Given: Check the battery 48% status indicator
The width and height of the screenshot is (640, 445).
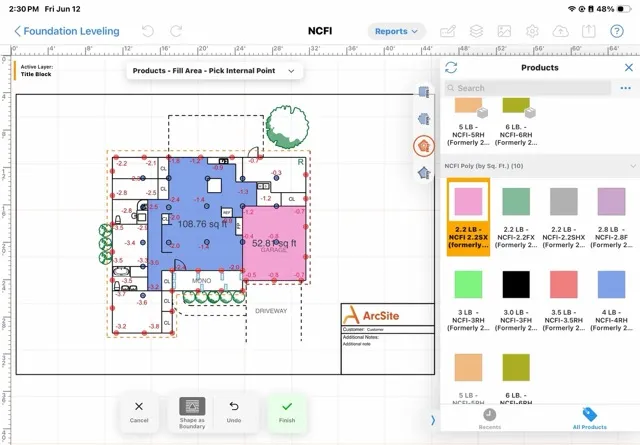Looking at the screenshot, I should tap(613, 9).
